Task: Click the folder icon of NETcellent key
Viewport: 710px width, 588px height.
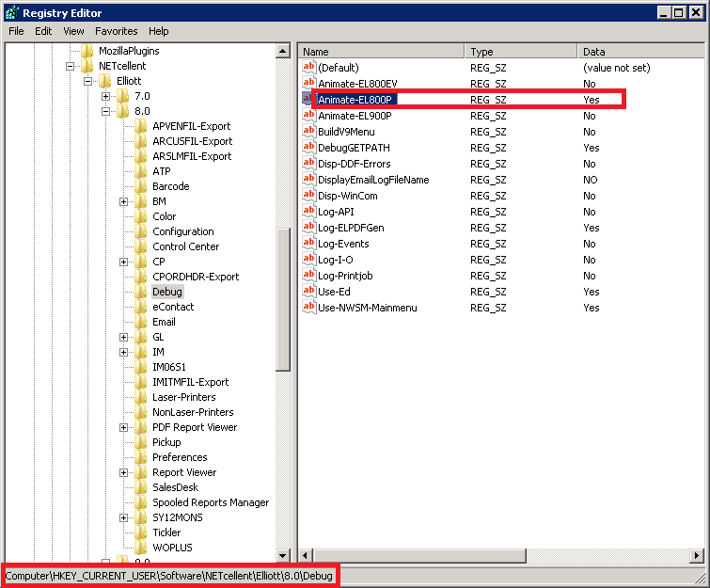Action: (87, 66)
